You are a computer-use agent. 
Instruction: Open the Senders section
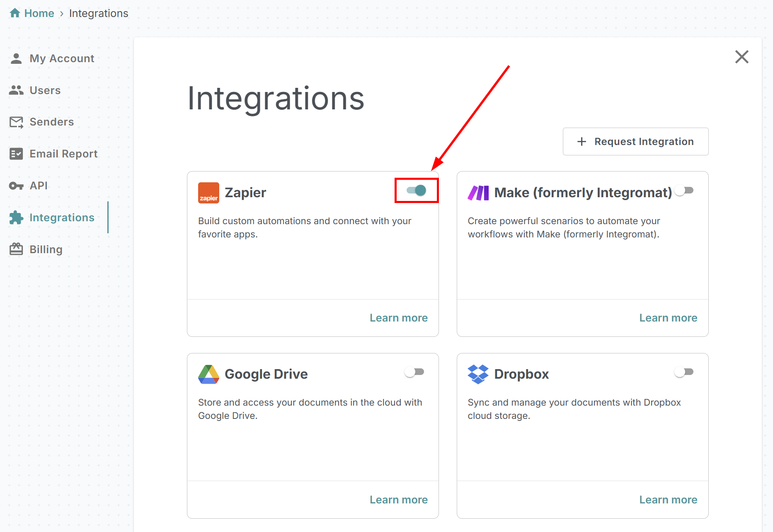[51, 122]
